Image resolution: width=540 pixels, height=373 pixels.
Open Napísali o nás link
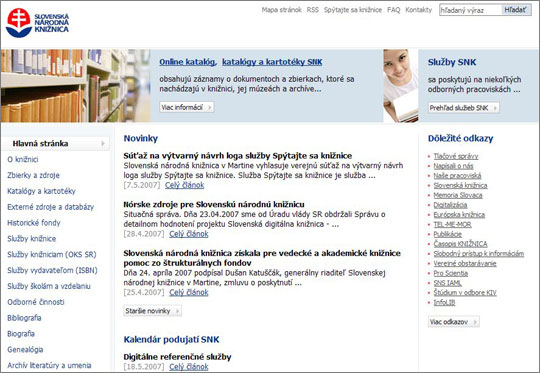coord(454,166)
